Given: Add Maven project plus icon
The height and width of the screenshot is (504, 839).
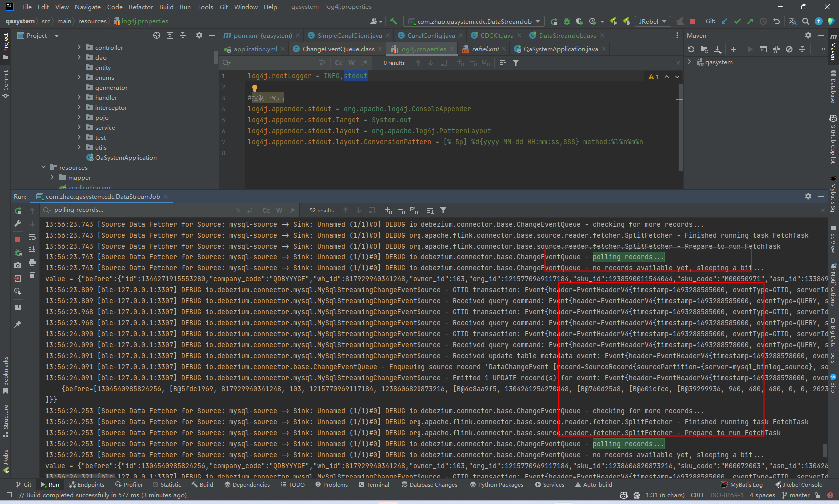Looking at the screenshot, I should 733,49.
